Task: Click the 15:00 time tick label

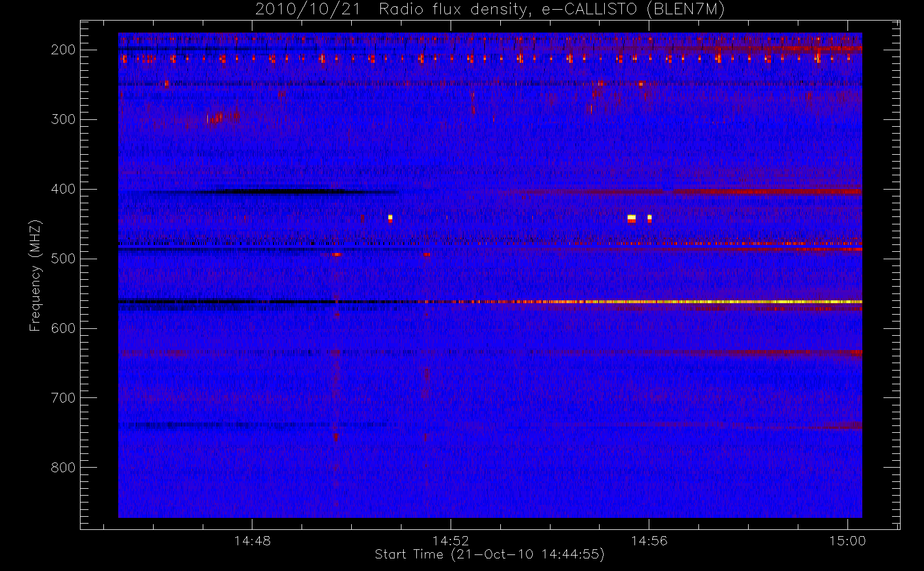Action: pyautogui.click(x=847, y=541)
